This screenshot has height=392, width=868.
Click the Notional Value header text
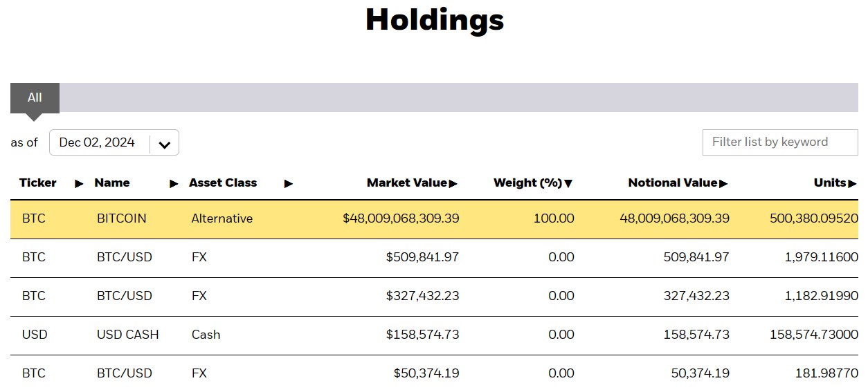672,183
